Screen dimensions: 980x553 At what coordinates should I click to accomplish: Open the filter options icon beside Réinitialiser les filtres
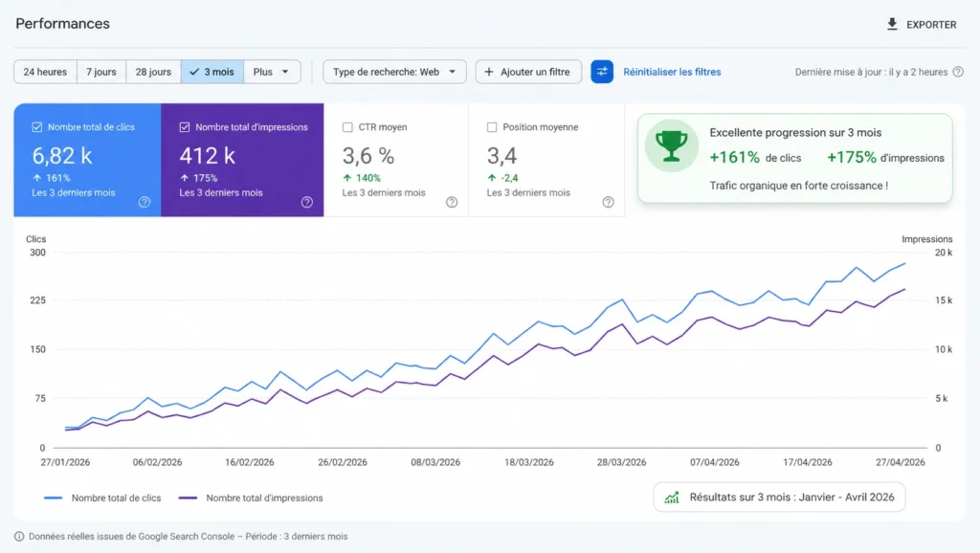pos(601,72)
